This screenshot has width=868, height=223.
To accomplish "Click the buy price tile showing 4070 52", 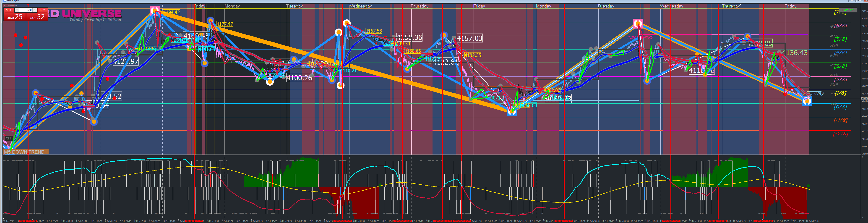I will 37,17.
